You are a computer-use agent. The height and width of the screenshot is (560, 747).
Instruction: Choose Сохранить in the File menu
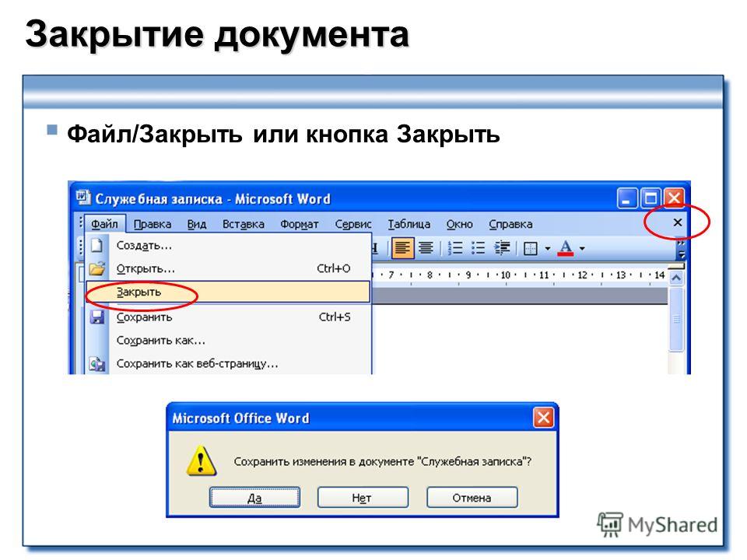click(x=229, y=317)
